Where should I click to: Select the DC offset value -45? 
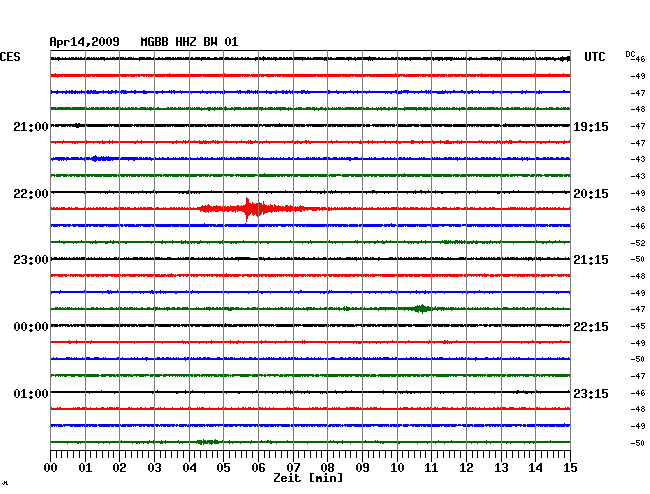638,326
